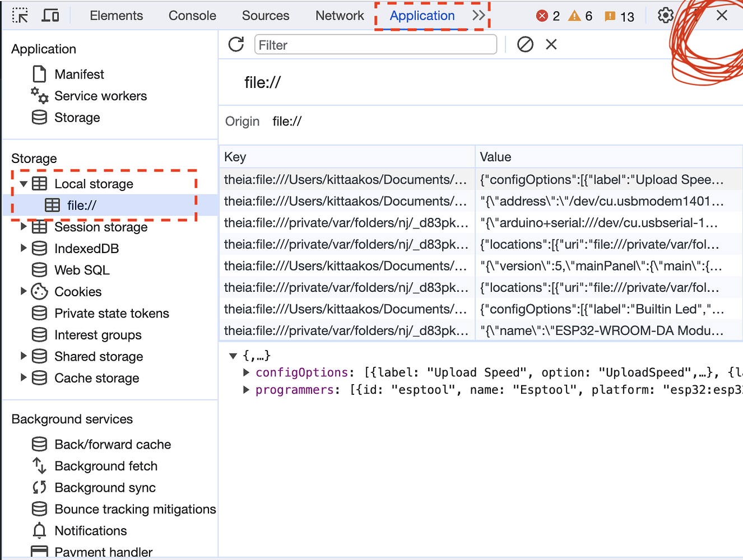
Task: Click the refresh local storage icon
Action: (236, 44)
